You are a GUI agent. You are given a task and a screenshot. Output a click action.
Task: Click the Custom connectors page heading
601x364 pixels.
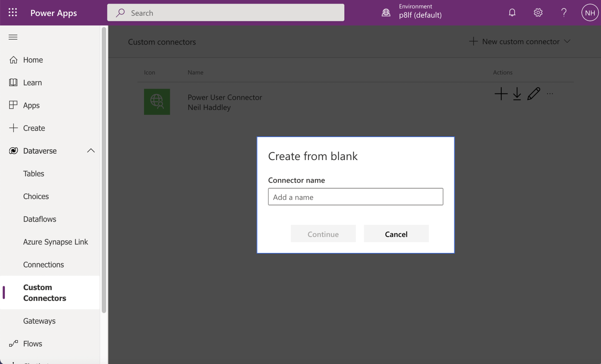(162, 42)
